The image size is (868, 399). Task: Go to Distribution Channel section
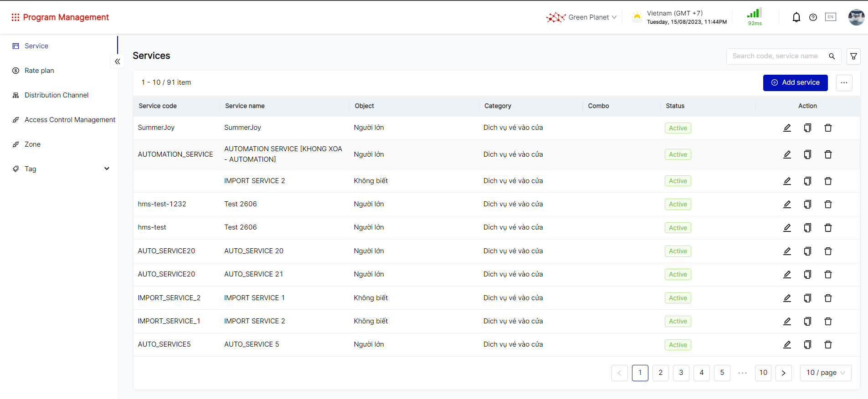tap(56, 95)
